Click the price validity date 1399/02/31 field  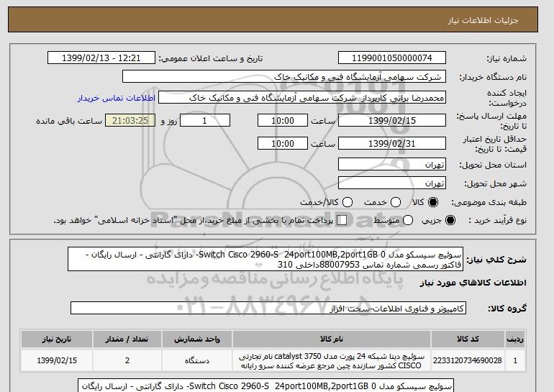[392, 143]
